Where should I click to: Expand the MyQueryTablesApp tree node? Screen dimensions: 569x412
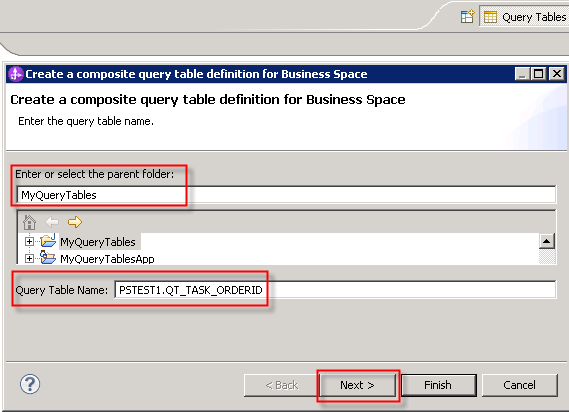click(29, 258)
